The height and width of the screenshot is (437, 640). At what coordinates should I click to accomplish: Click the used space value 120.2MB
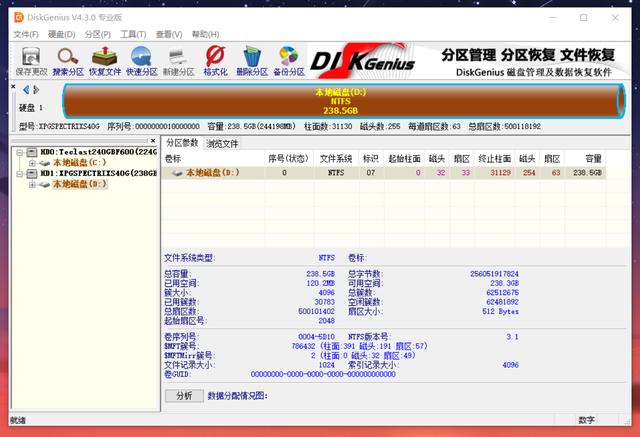point(321,283)
